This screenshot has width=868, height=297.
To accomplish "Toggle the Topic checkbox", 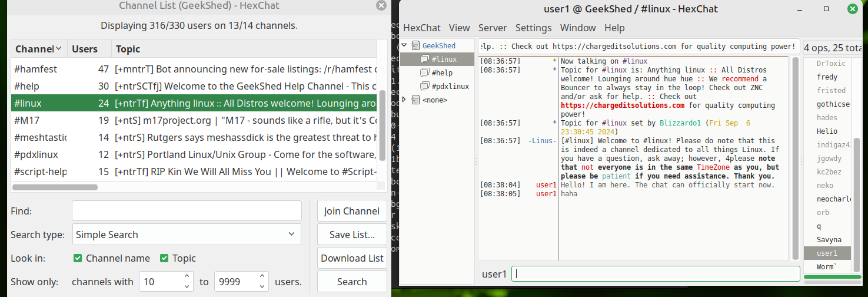I will click(x=164, y=258).
